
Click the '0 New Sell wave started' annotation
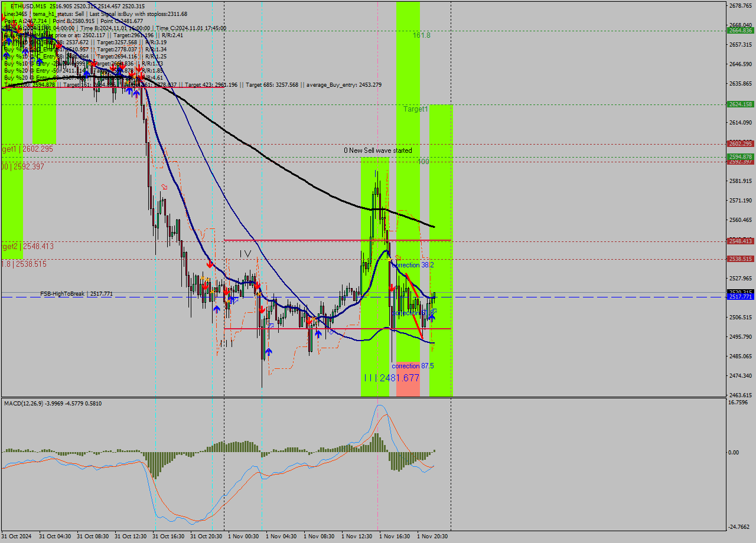click(378, 151)
